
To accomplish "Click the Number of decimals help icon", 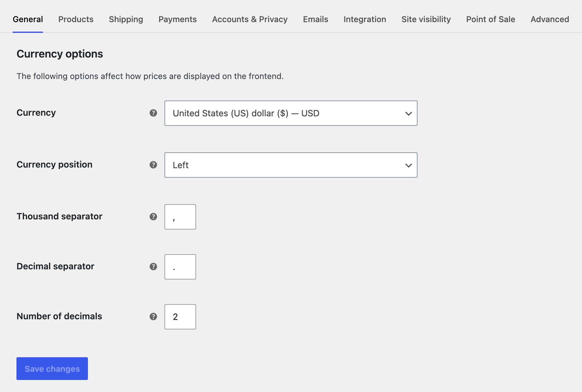I will click(153, 316).
